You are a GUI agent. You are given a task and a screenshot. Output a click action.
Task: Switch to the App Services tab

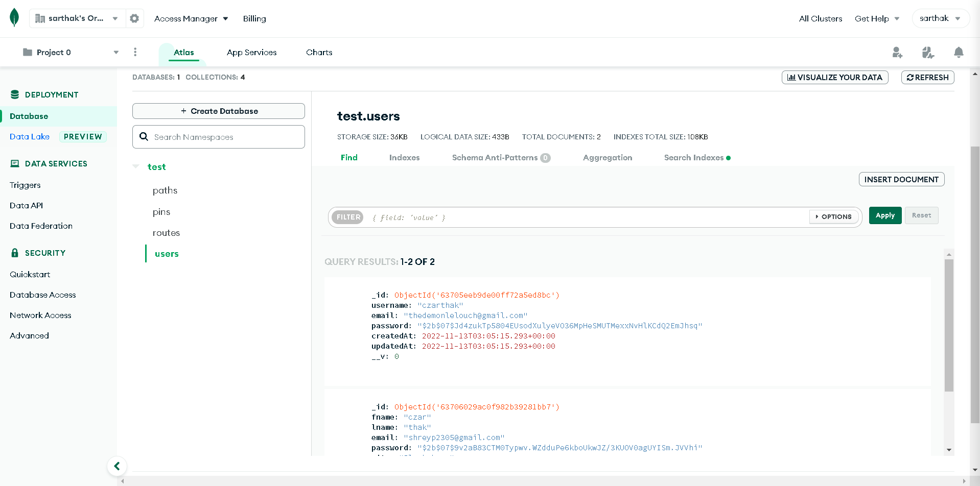[251, 52]
